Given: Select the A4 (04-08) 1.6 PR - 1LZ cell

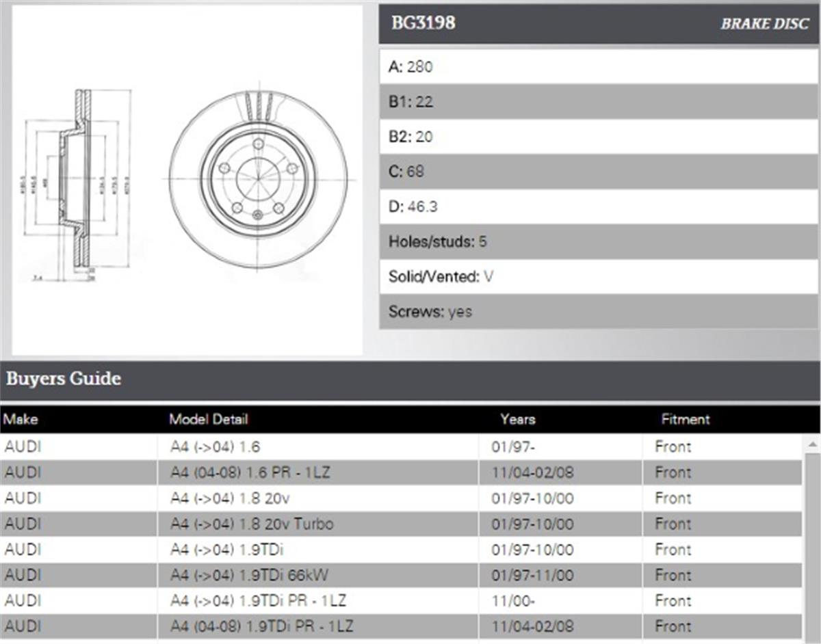Looking at the screenshot, I should coord(318,472).
